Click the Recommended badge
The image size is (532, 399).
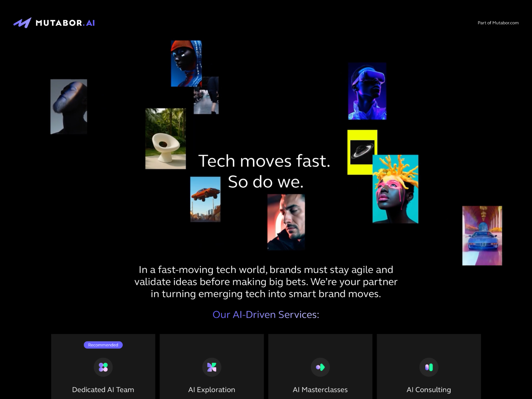(103, 345)
